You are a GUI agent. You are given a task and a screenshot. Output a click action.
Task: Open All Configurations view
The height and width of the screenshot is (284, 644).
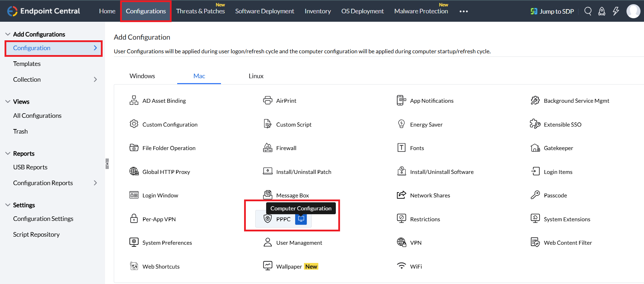pos(37,116)
